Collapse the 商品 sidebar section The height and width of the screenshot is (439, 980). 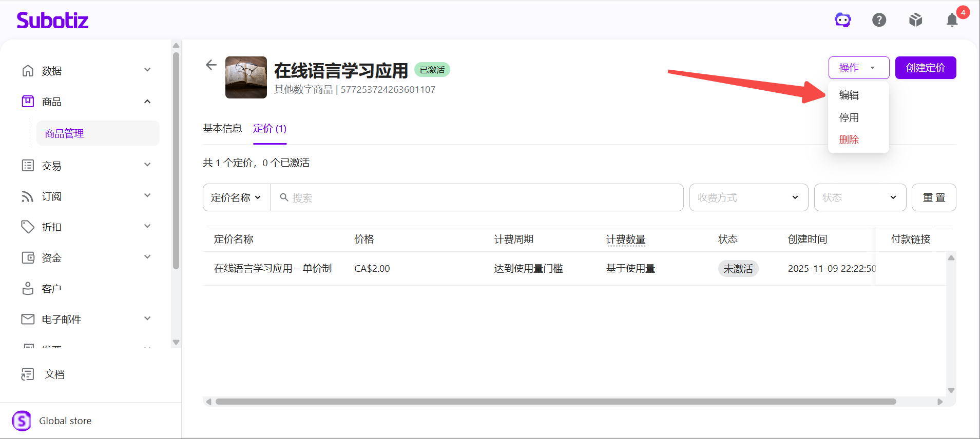147,102
